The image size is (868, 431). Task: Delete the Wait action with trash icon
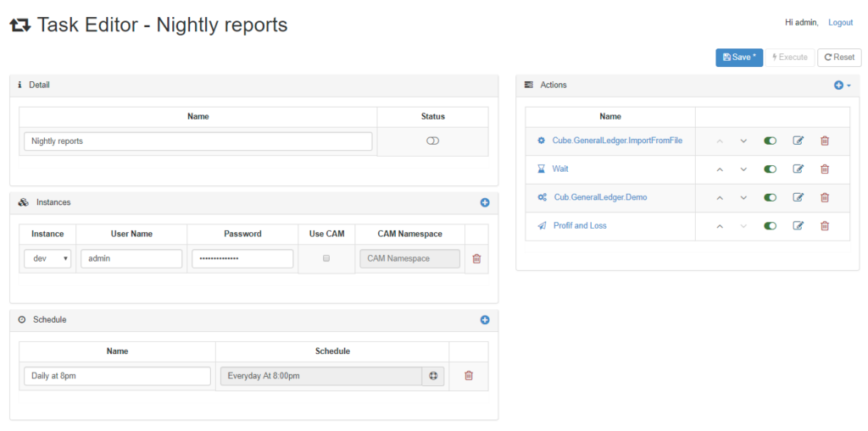pos(824,169)
